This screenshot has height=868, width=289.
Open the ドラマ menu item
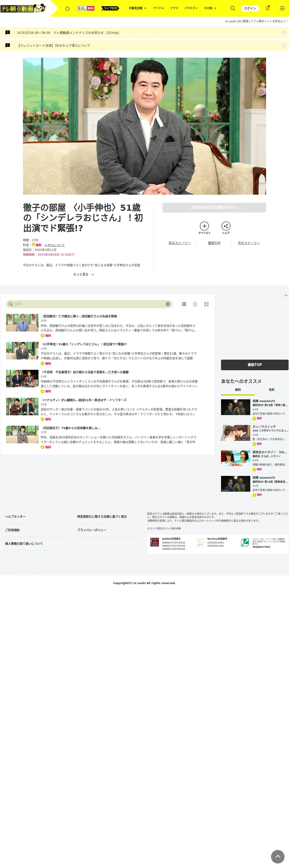tap(174, 8)
